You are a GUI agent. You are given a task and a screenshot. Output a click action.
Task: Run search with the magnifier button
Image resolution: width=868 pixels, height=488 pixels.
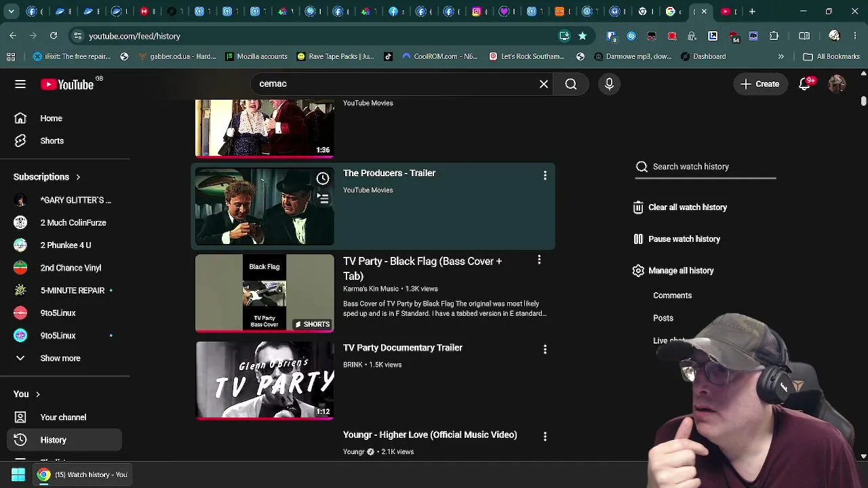[x=571, y=84]
